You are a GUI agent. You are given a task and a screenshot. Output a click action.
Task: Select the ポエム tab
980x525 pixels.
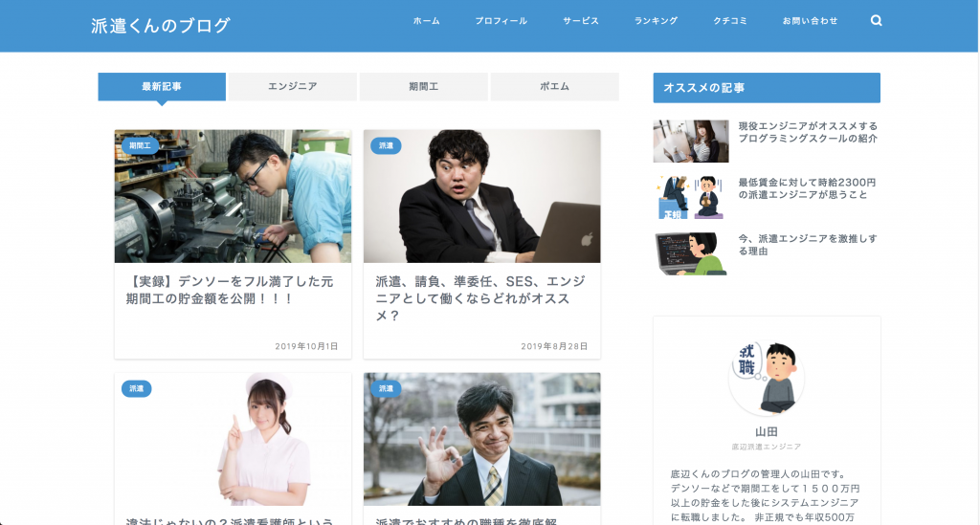554,86
